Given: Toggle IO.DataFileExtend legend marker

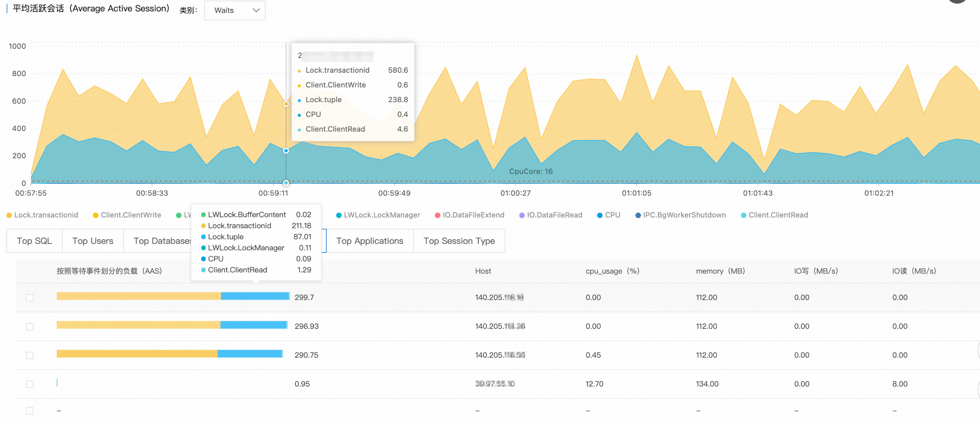Looking at the screenshot, I should coord(437,215).
